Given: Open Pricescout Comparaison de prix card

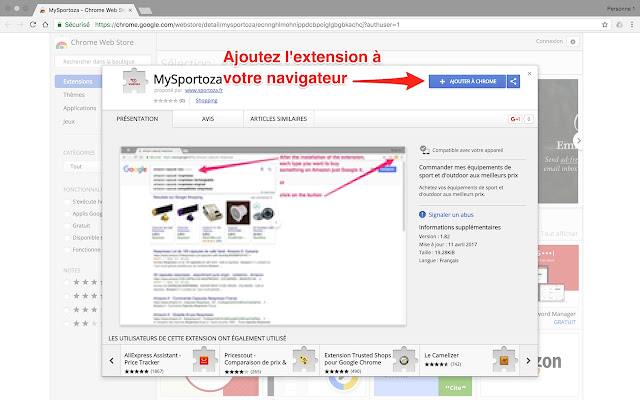Looking at the screenshot, I should point(270,360).
